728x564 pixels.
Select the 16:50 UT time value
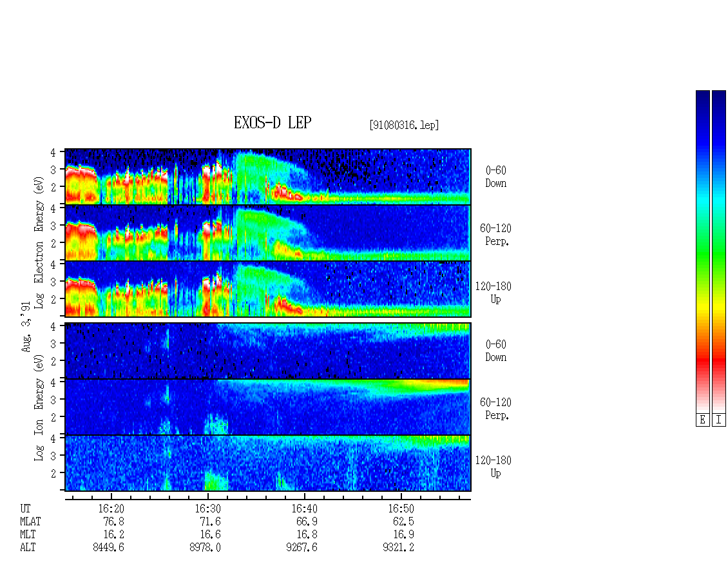pyautogui.click(x=401, y=509)
